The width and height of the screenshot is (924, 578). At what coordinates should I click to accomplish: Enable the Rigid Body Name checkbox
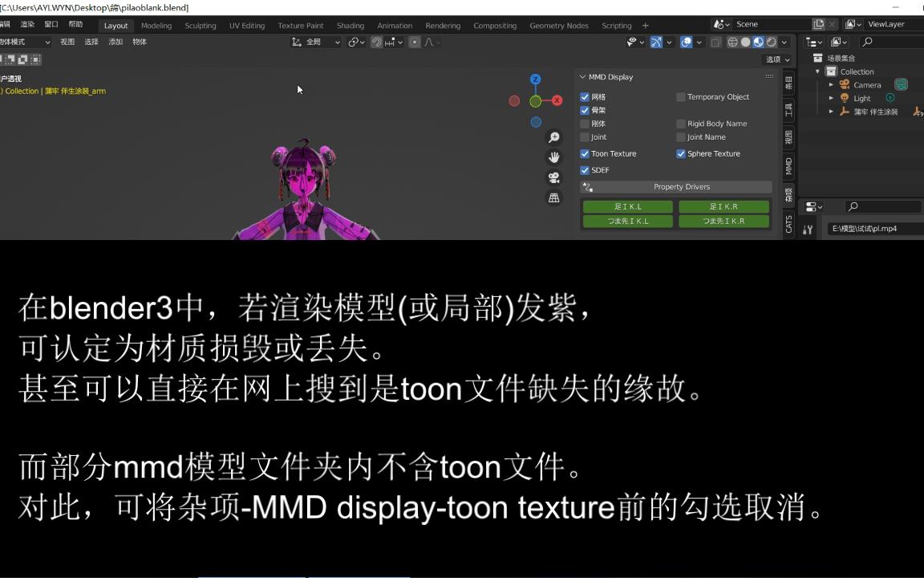(x=681, y=123)
